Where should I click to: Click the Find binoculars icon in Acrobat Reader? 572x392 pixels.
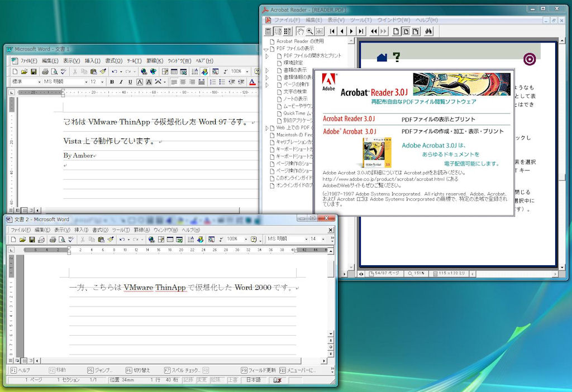pyautogui.click(x=428, y=31)
